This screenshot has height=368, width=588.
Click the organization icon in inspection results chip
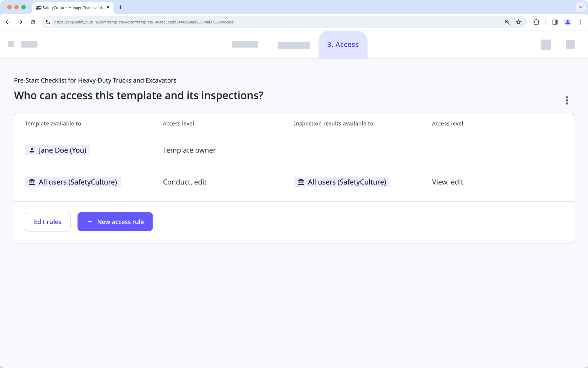[301, 182]
